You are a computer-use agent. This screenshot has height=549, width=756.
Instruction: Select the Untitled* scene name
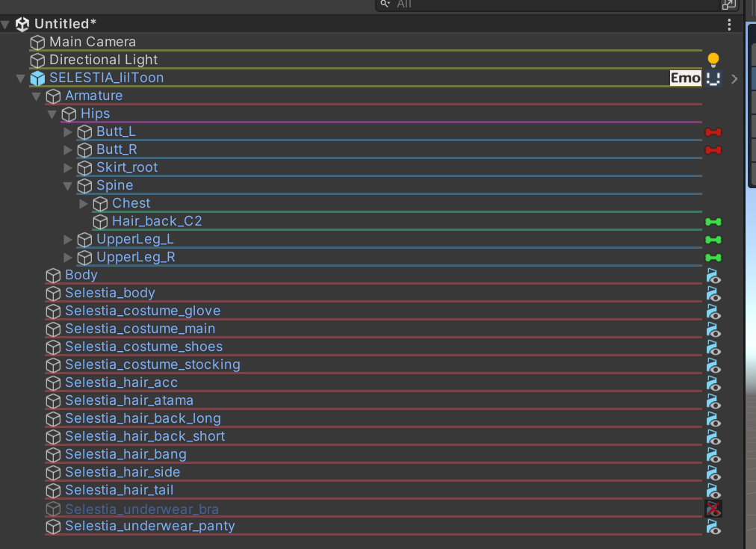coord(66,24)
